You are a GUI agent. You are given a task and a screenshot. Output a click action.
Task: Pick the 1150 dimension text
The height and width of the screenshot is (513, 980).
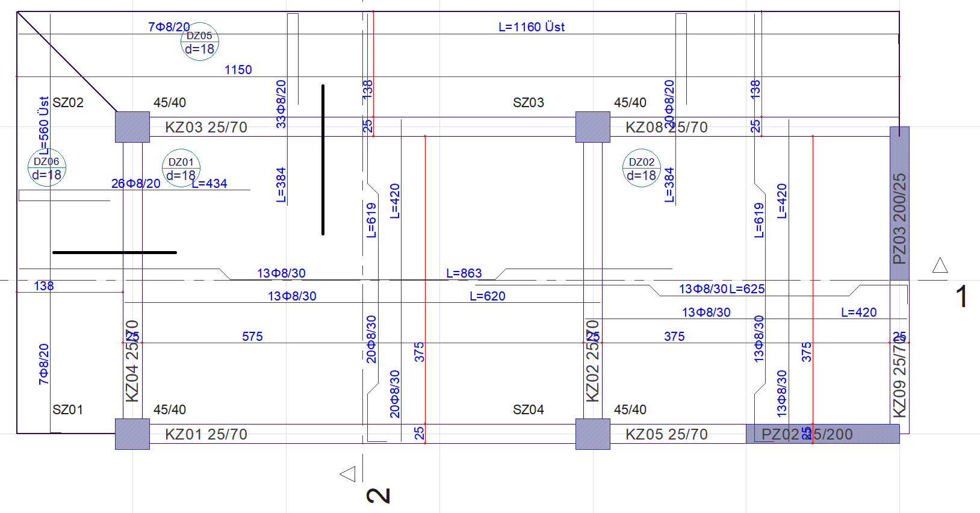click(238, 70)
